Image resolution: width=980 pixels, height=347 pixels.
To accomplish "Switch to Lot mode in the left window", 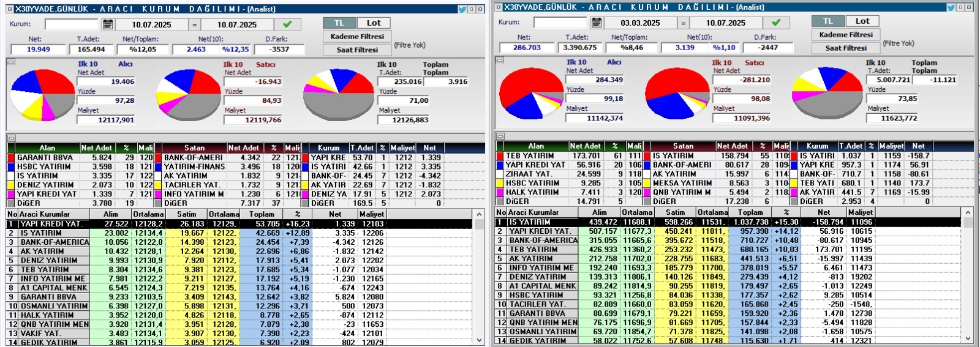I will pyautogui.click(x=374, y=23).
